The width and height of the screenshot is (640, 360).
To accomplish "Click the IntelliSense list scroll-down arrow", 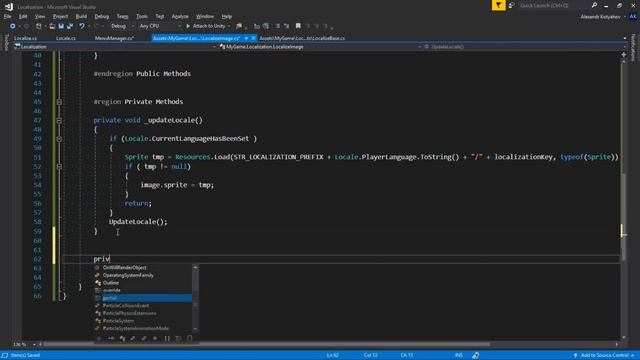I will coord(195,329).
